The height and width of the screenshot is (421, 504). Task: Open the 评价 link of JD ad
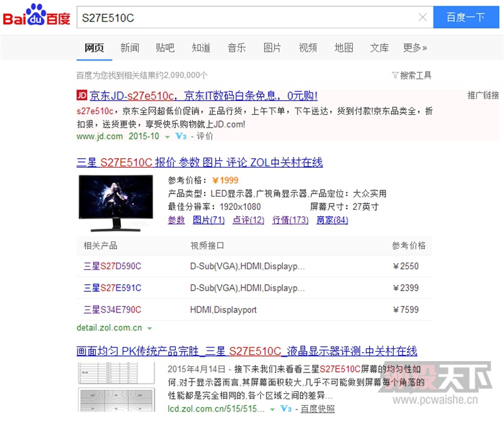pyautogui.click(x=205, y=136)
